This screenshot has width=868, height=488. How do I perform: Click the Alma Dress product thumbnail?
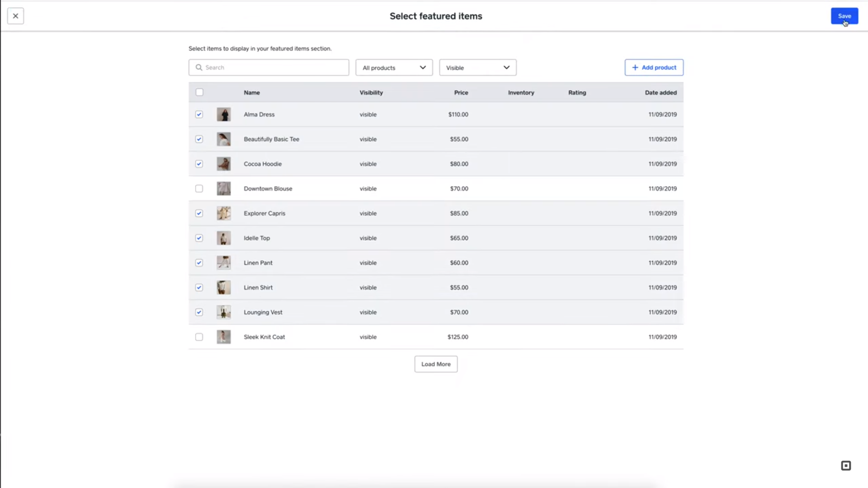(223, 114)
